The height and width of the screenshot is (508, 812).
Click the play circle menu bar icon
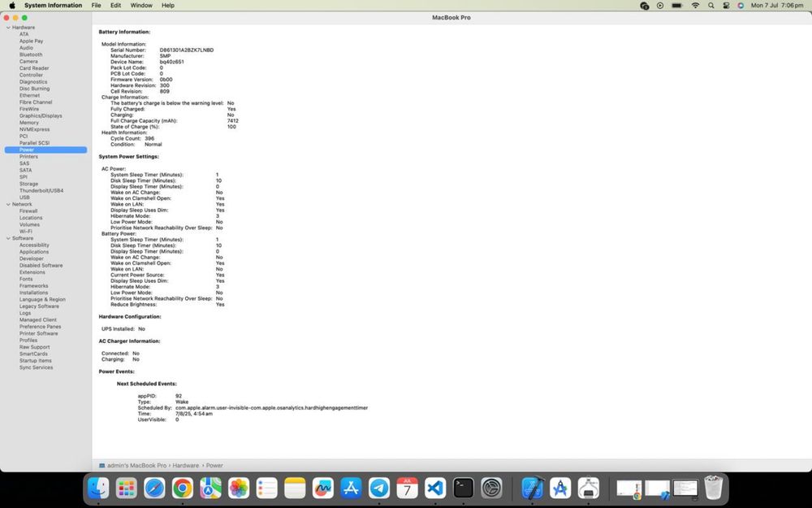point(659,5)
